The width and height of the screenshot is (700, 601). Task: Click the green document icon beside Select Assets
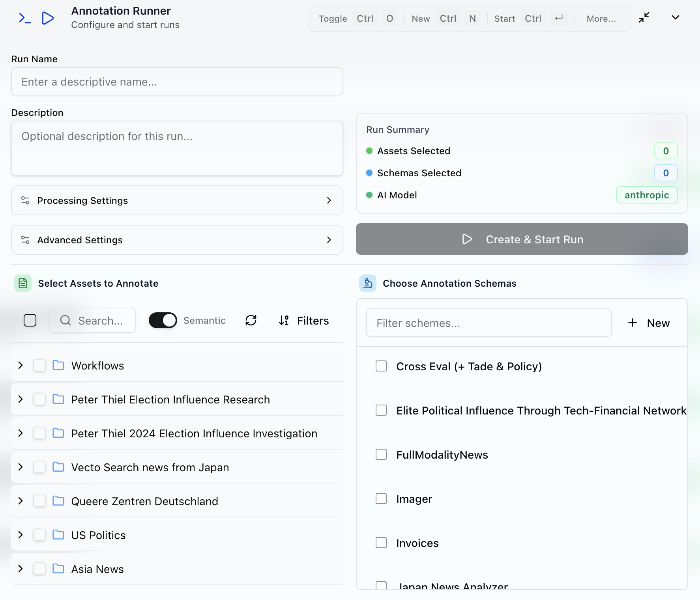point(23,283)
